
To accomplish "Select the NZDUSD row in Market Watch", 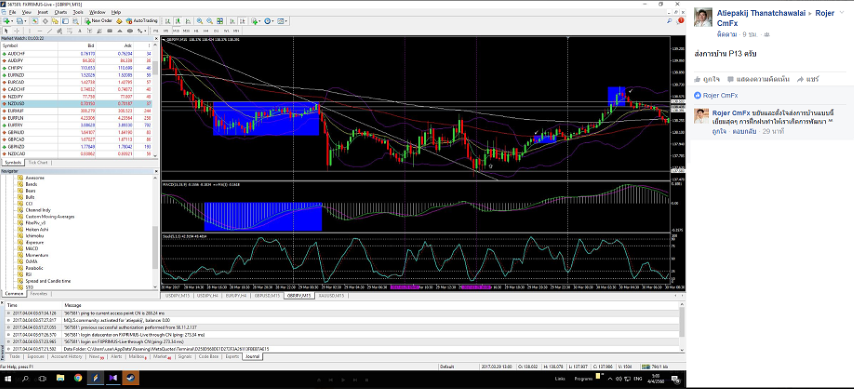I will 76,104.
